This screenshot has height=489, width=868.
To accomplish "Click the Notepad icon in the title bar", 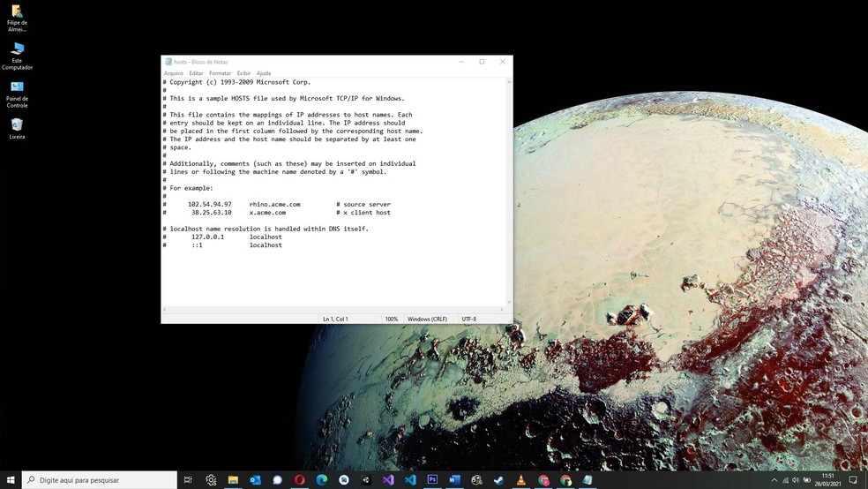I will [168, 62].
